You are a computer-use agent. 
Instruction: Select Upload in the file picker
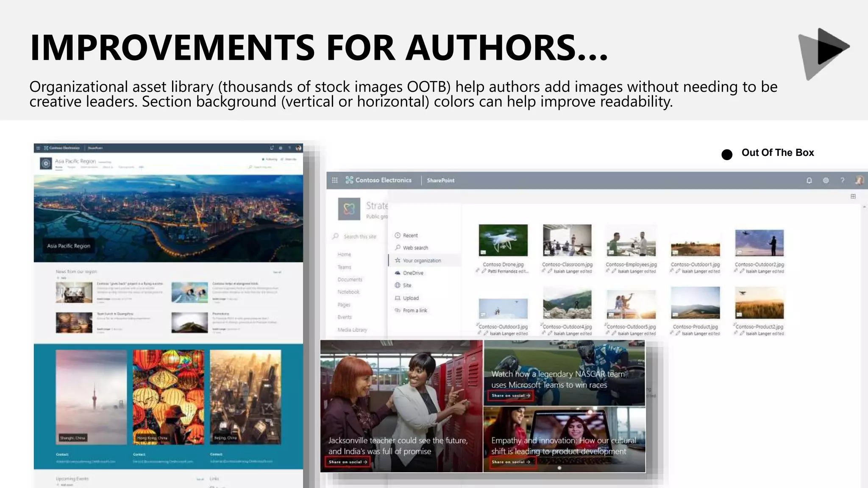point(411,298)
